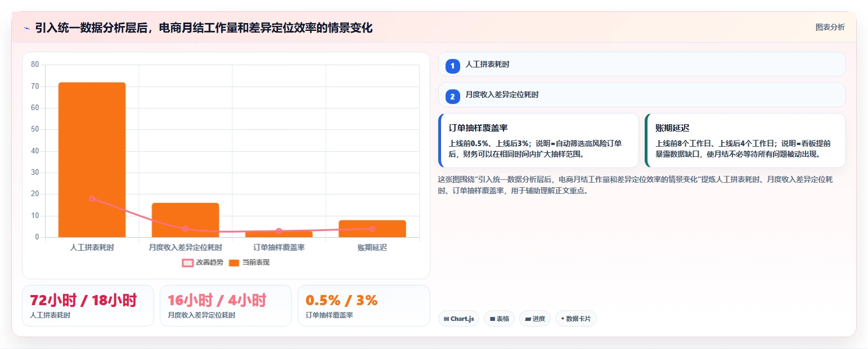Screen dimensions: 868x349
Task: Click the pink 改善趋势 legend swatch
Action: pos(188,262)
